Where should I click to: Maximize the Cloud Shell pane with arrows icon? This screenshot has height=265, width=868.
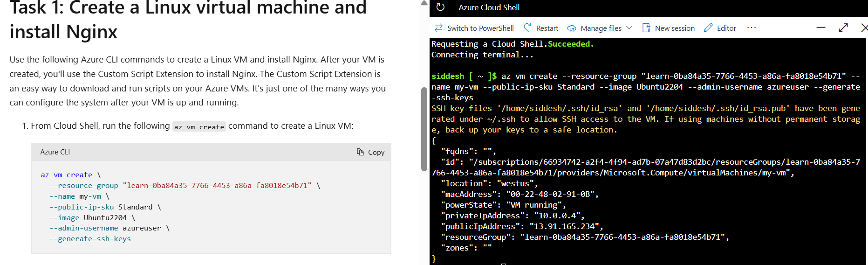point(843,28)
